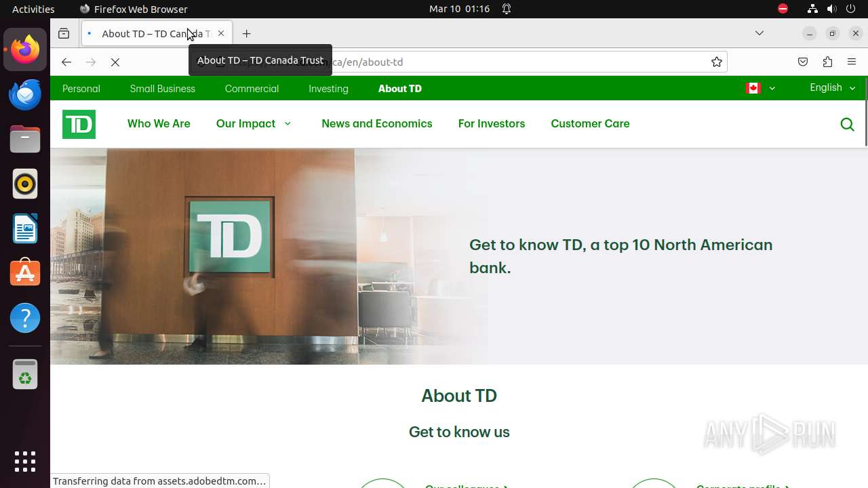
Task: Go back with the browser back arrow
Action: coord(66,62)
